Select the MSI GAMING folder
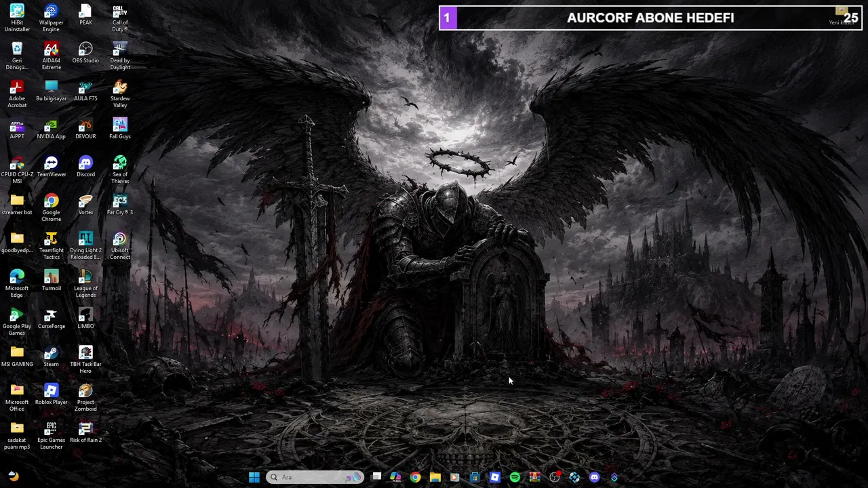The image size is (868, 488). click(17, 357)
